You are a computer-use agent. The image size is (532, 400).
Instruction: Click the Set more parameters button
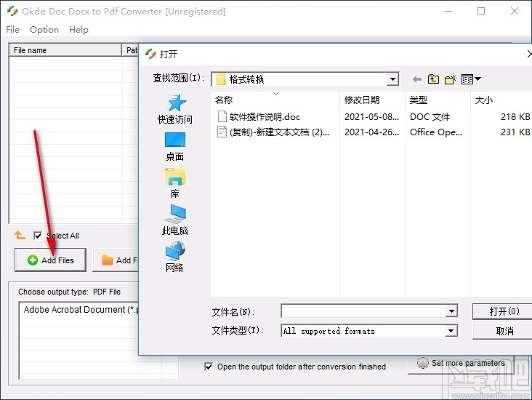pyautogui.click(x=461, y=364)
